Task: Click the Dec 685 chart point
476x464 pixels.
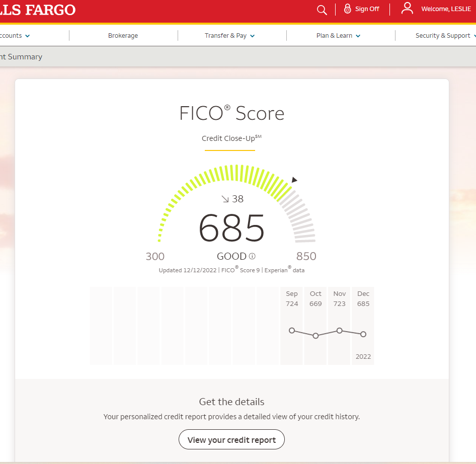Action: (363, 334)
